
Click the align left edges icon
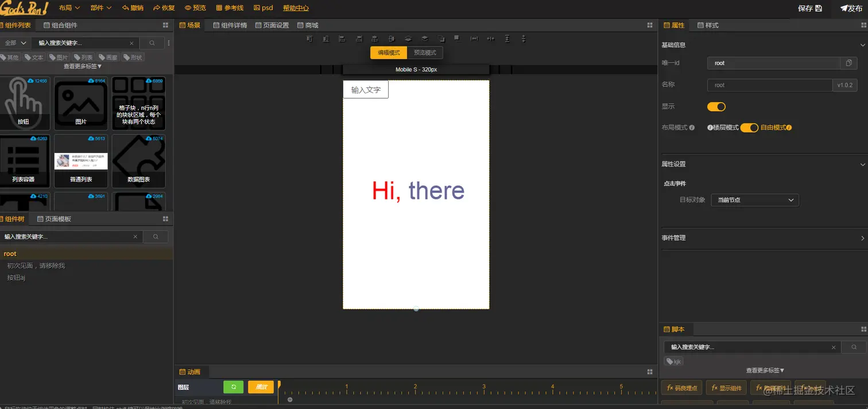[x=342, y=39]
